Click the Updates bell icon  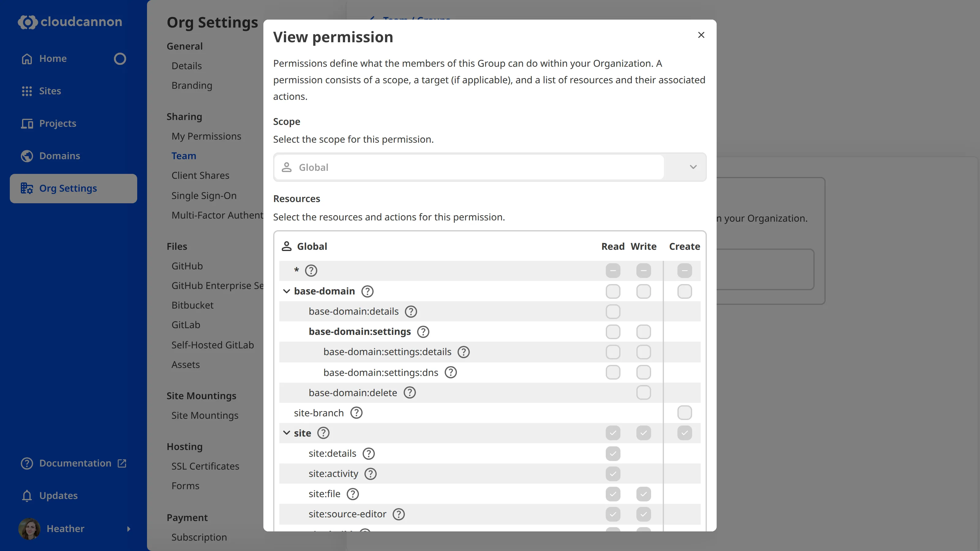coord(27,496)
